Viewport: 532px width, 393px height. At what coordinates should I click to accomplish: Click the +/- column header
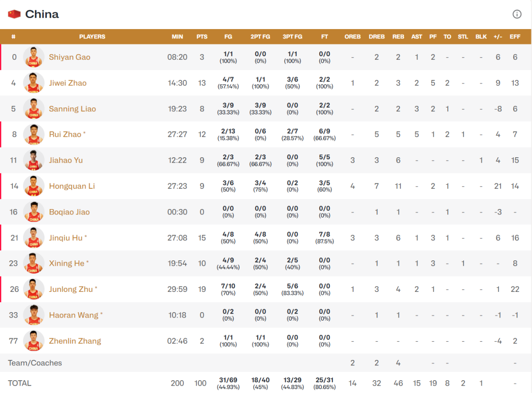coord(498,36)
